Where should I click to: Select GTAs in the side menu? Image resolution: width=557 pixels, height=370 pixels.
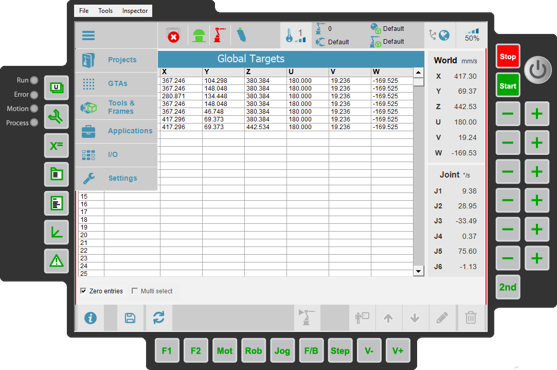pos(116,83)
